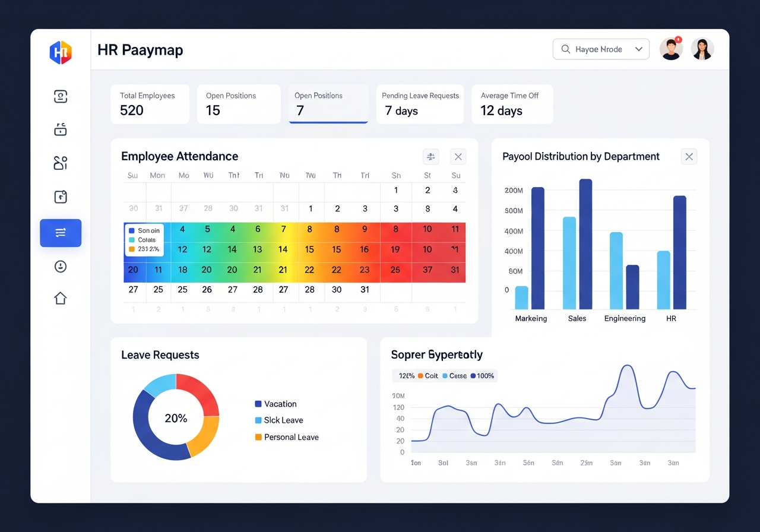The height and width of the screenshot is (532, 760).
Task: Select the Average Time Off card
Action: point(512,104)
